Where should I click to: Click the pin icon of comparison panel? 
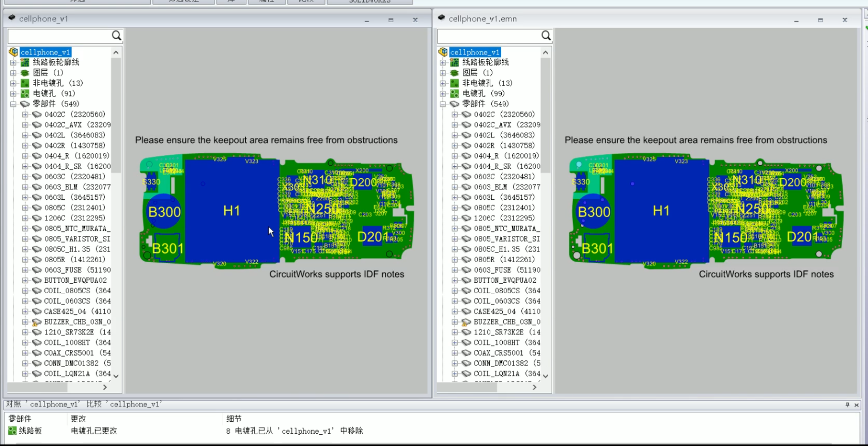(x=847, y=405)
